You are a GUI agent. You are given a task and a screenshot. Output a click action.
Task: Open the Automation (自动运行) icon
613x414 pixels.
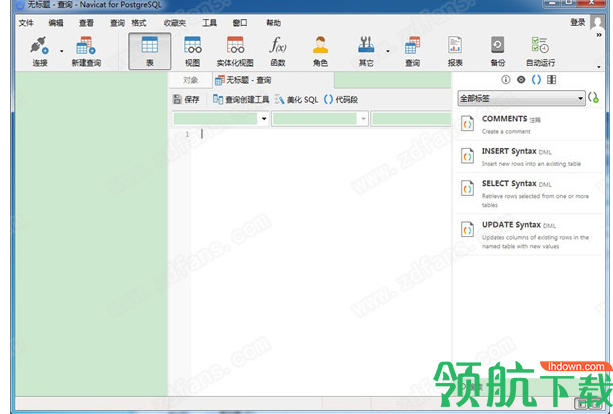[x=540, y=45]
